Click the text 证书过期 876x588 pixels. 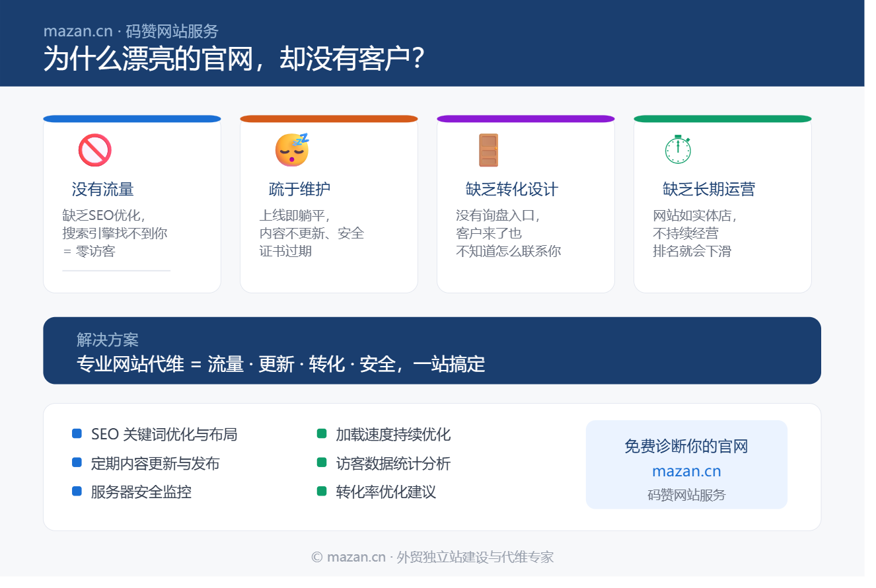(x=285, y=251)
